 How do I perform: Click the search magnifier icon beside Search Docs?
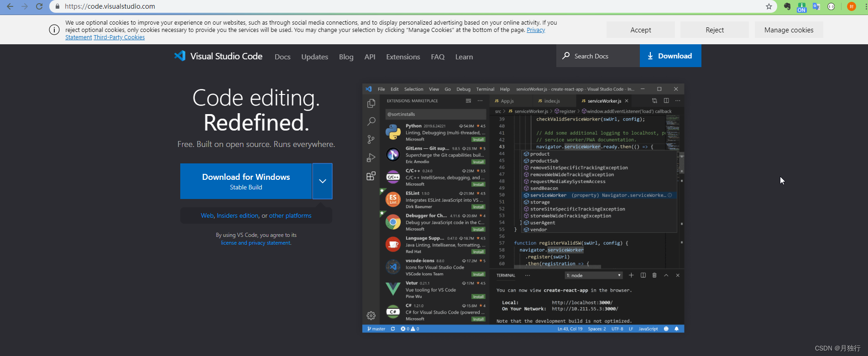click(x=566, y=56)
